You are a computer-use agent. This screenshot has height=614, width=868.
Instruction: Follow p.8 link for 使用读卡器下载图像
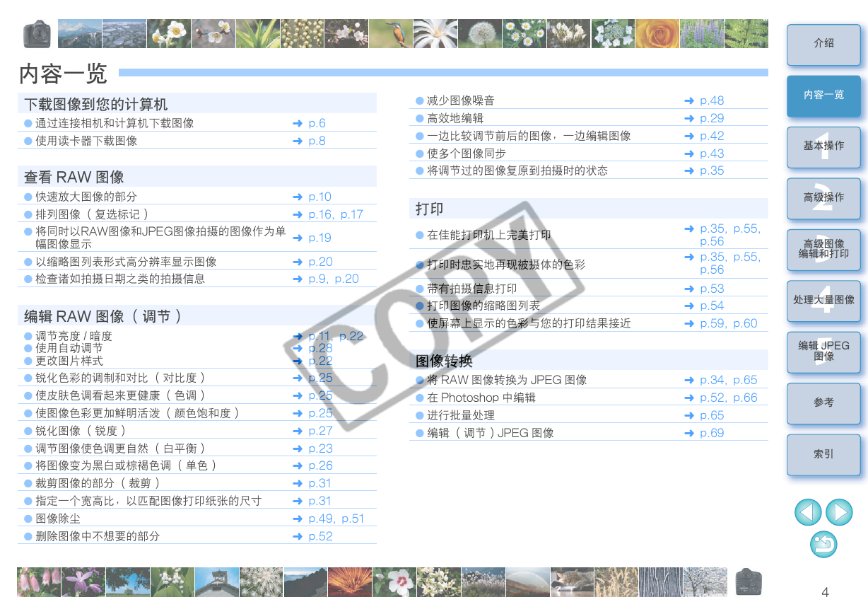(x=317, y=141)
